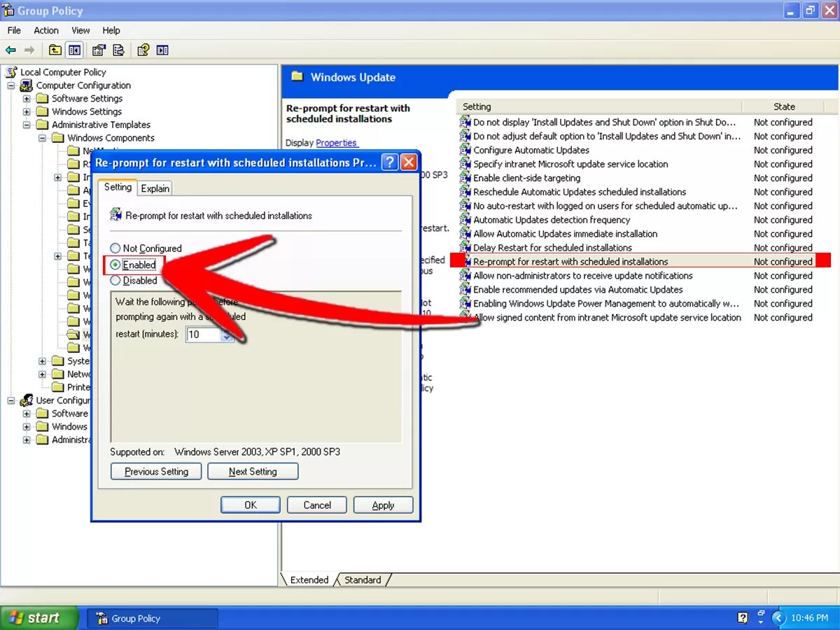Sort by the State column header

[x=784, y=106]
